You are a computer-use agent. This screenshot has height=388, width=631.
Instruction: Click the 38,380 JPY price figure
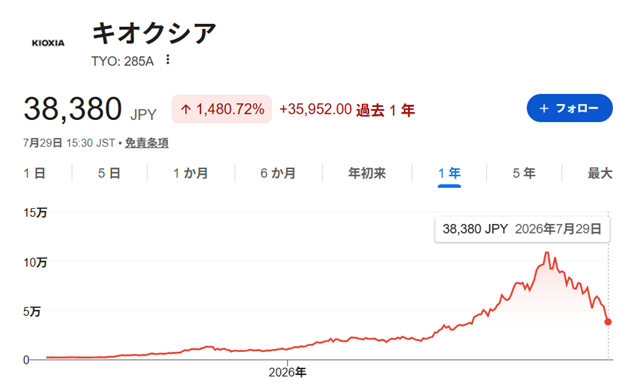(x=90, y=109)
